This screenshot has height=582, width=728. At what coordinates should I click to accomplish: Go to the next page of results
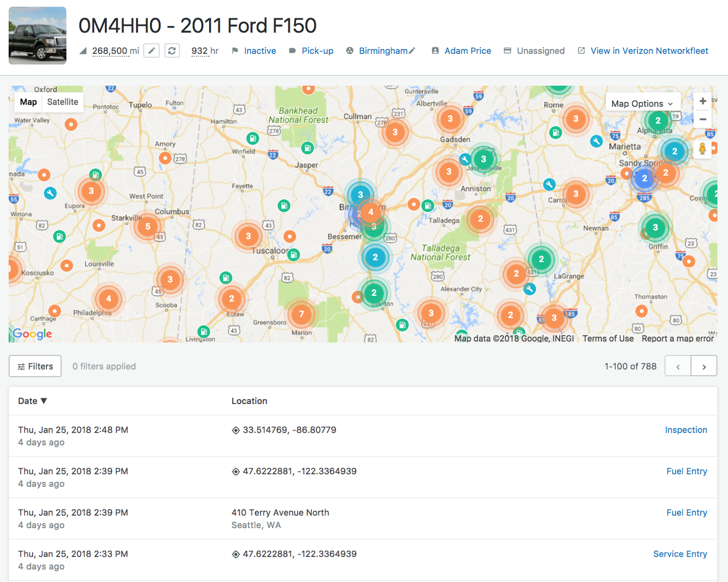tap(704, 367)
